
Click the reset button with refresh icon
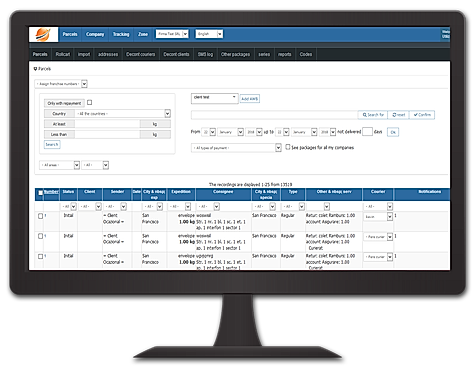(398, 115)
